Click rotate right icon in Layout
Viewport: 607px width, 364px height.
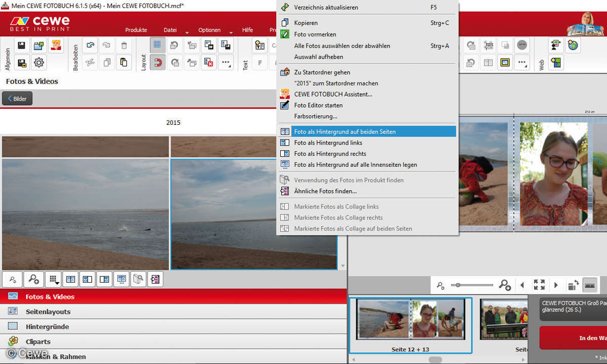pyautogui.click(x=175, y=63)
